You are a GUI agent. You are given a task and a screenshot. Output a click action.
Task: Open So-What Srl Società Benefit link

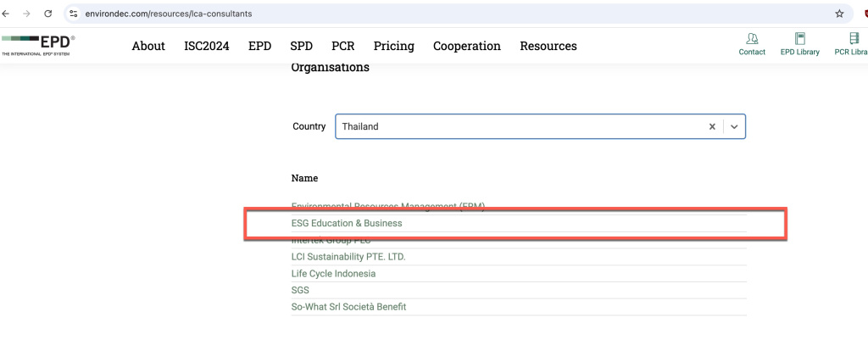tap(348, 307)
